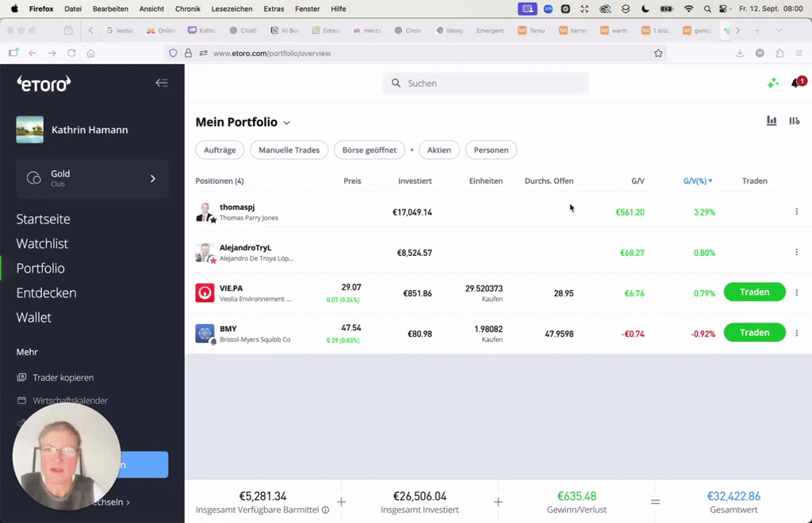
Task: Open the G/V(%) sort dropdown
Action: [696, 181]
